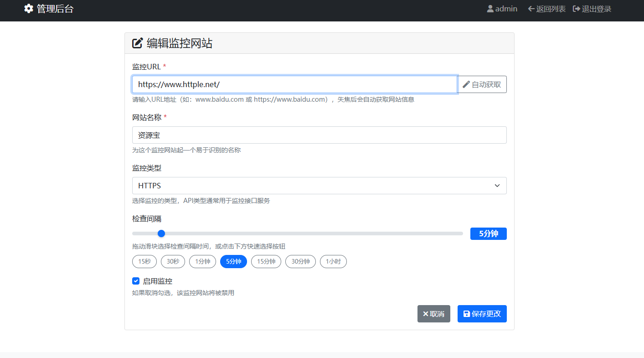Viewport: 644px width, 358px height.
Task: Click the 返回列表 menu item
Action: tap(546, 8)
